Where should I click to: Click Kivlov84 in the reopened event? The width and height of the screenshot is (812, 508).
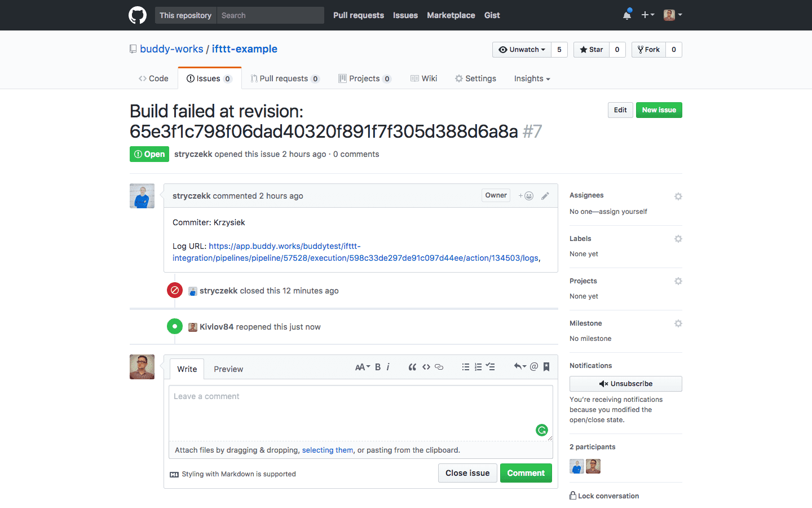click(217, 327)
